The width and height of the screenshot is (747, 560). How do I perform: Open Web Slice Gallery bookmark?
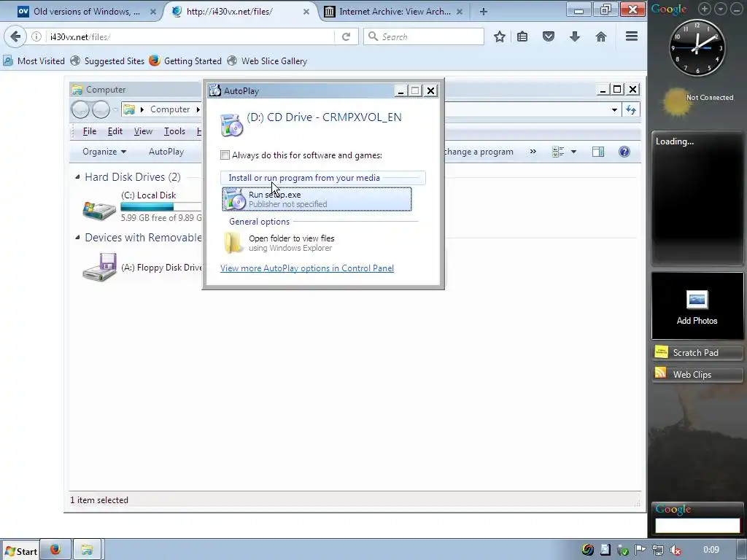(x=267, y=61)
